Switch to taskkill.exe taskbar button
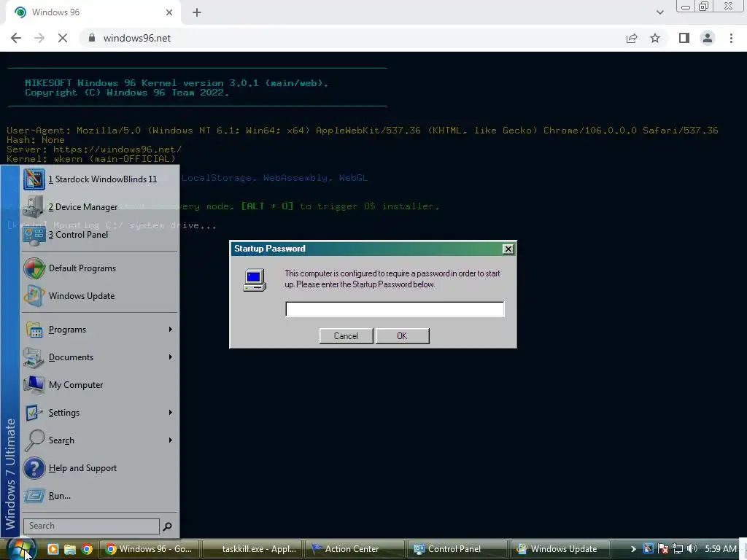The width and height of the screenshot is (747, 560). [x=252, y=549]
